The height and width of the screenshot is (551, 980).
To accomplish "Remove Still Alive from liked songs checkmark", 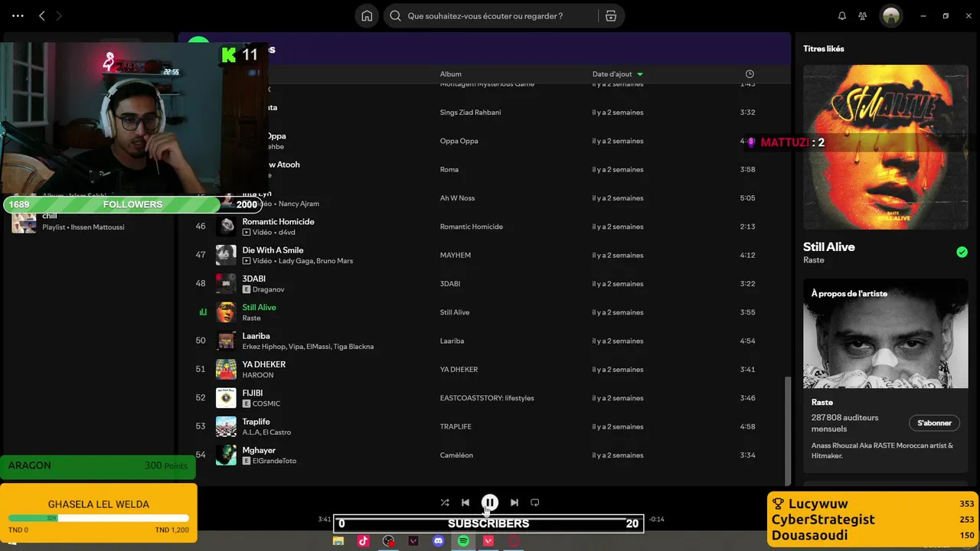I will coord(962,253).
